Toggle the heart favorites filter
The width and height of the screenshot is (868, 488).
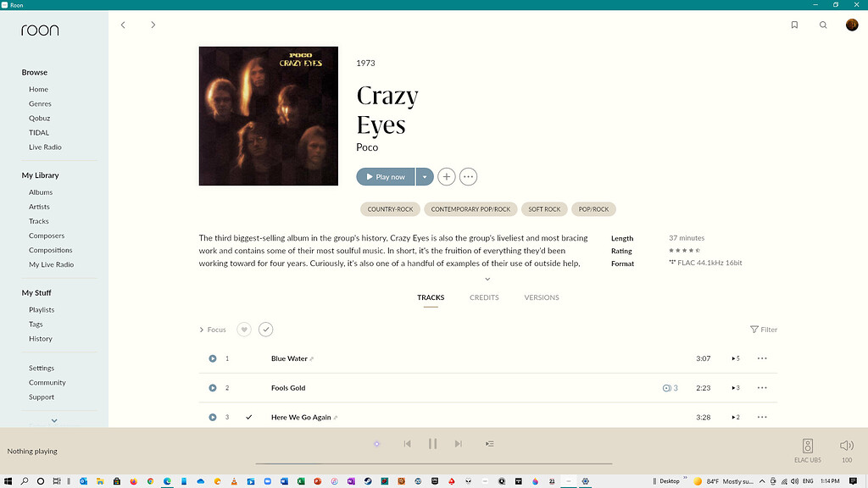(x=244, y=330)
